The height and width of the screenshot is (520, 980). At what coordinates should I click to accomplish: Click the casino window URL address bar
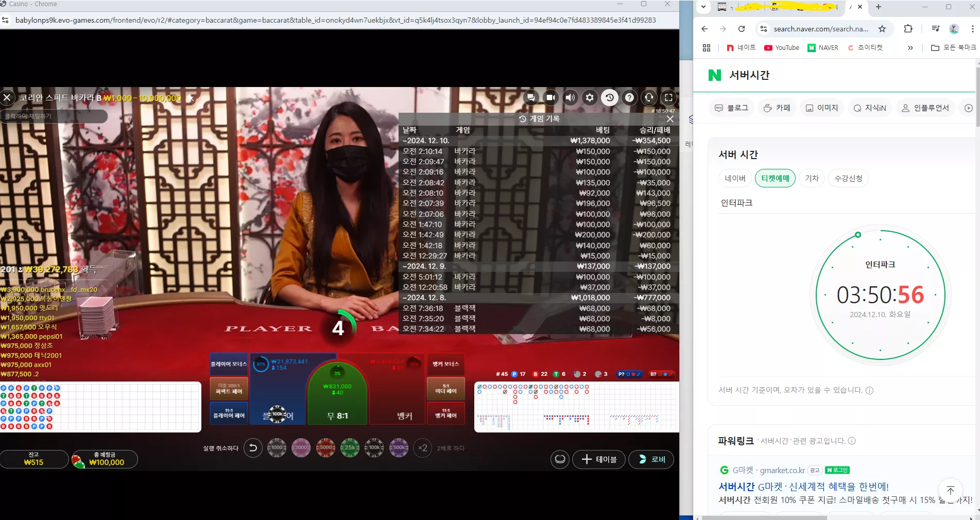[336, 20]
